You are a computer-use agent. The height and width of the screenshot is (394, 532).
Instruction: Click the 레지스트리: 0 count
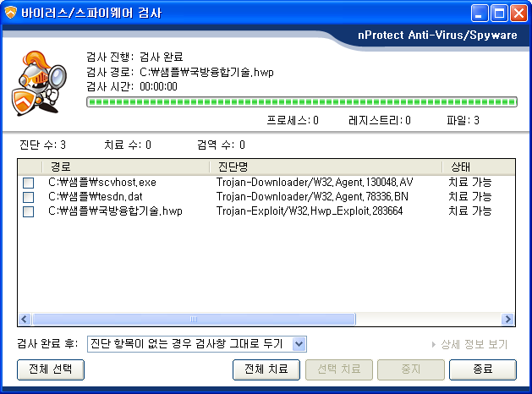click(380, 120)
